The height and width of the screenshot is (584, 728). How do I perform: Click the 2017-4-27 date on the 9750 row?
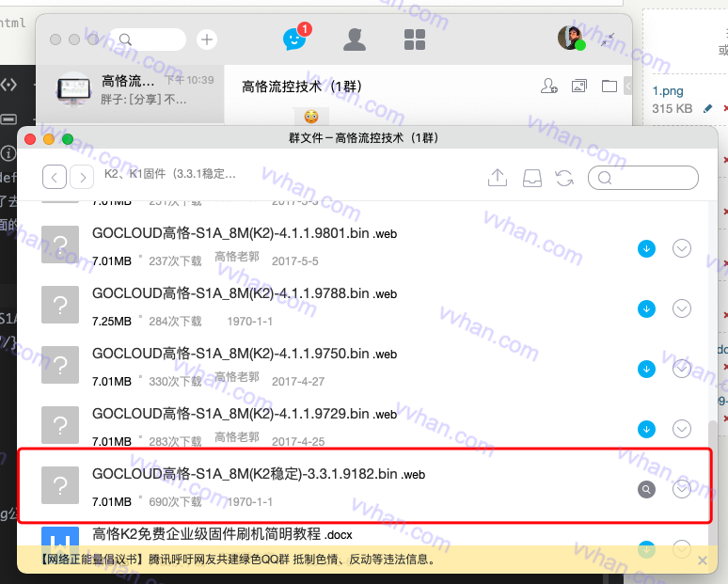[298, 382]
